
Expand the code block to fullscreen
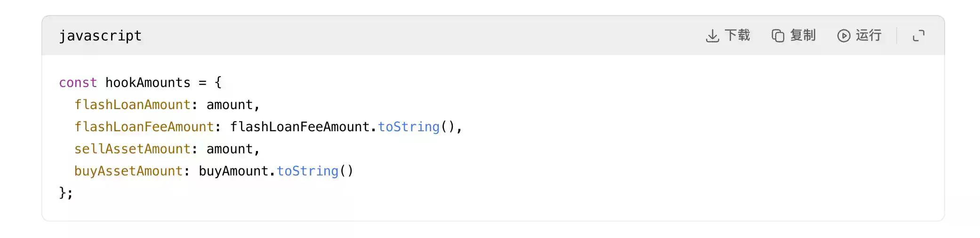tap(918, 36)
